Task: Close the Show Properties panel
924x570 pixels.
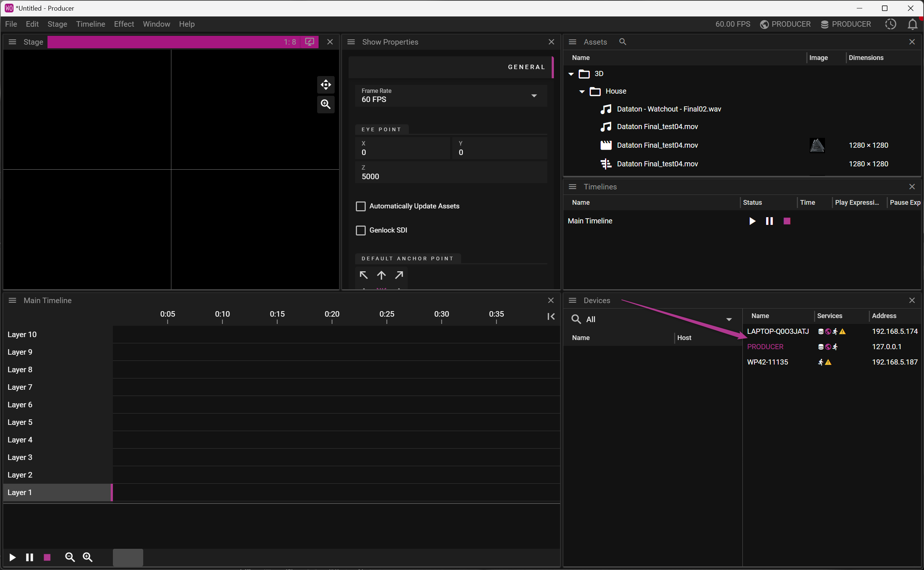Action: click(x=551, y=42)
